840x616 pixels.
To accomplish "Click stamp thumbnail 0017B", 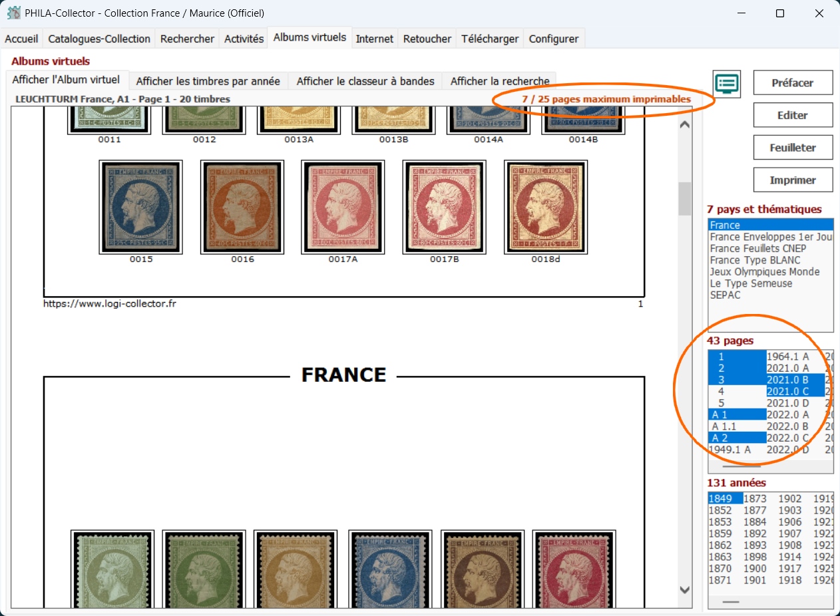I will 445,207.
